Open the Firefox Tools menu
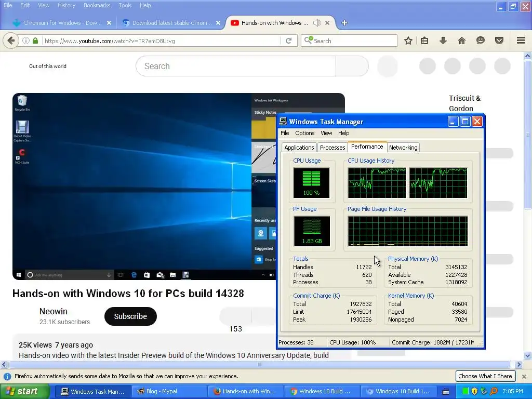Viewport: 532px width, 399px height. (x=125, y=5)
